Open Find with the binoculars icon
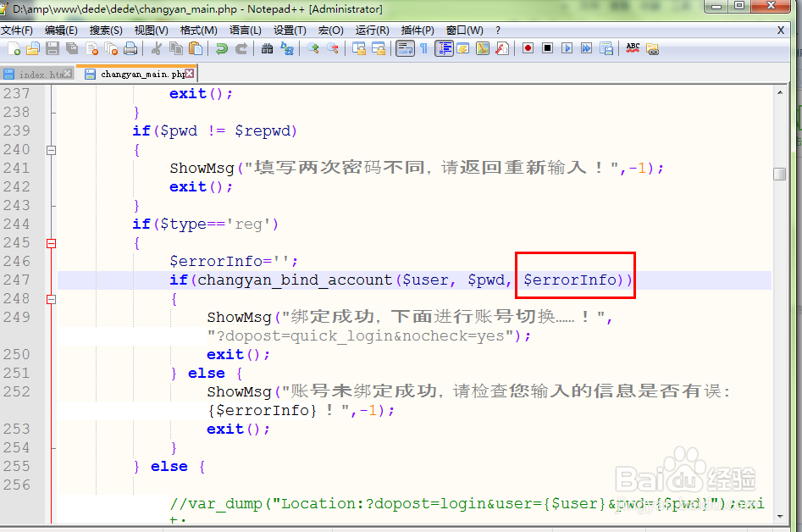 [267, 48]
